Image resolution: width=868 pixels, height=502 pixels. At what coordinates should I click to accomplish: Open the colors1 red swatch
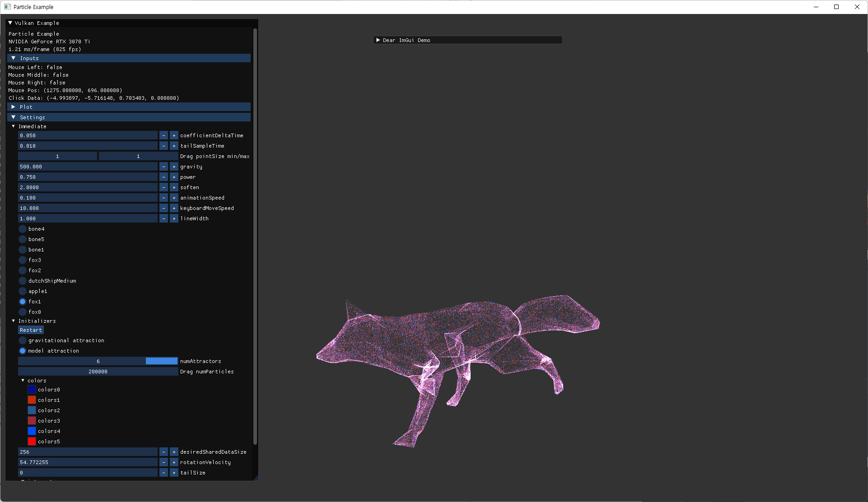(32, 400)
